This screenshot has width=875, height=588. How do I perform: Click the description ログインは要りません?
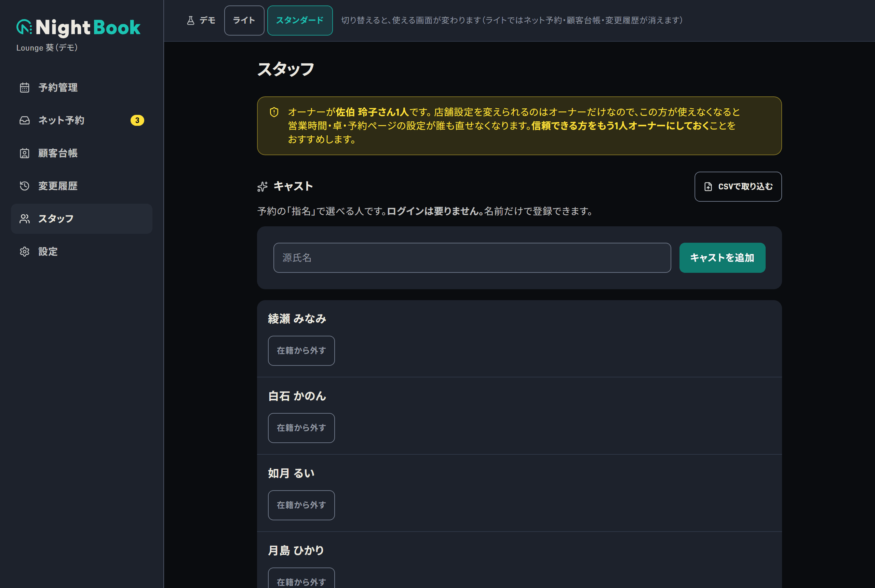(x=435, y=211)
